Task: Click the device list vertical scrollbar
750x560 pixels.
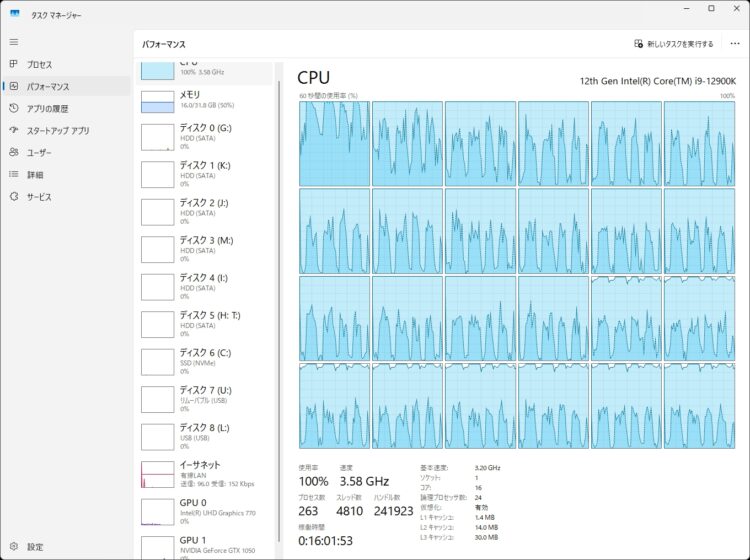Action: 279,311
